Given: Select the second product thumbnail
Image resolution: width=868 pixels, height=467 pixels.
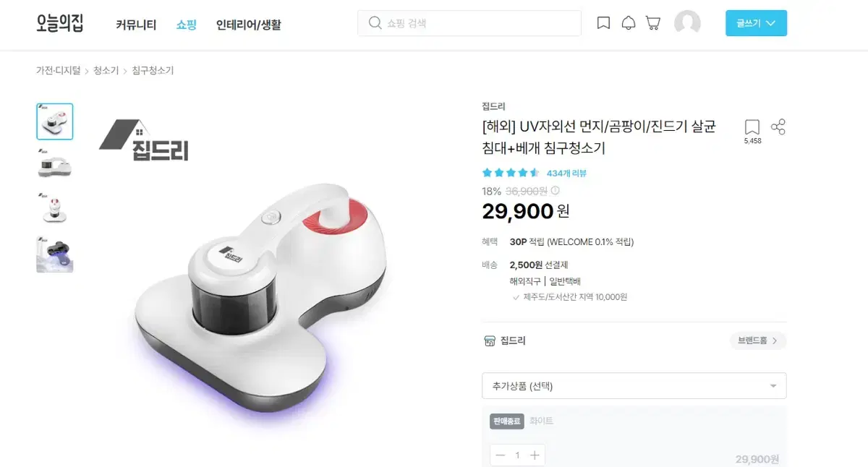Looking at the screenshot, I should pyautogui.click(x=55, y=166).
